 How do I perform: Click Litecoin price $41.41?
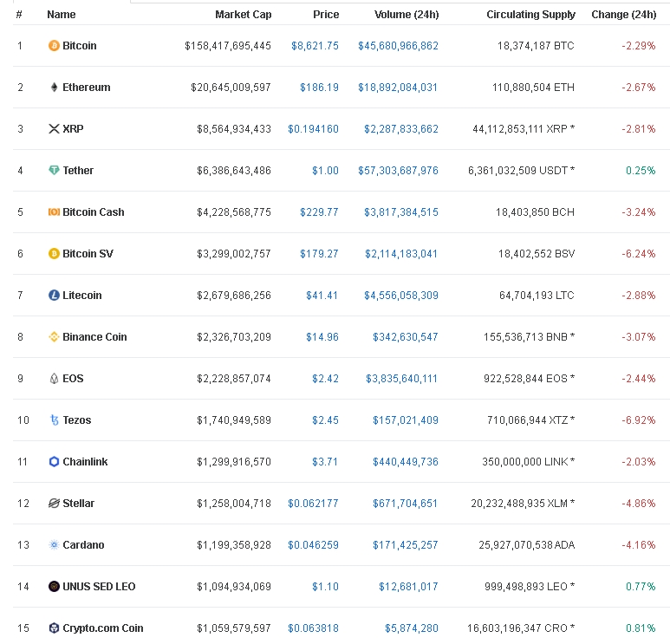322,295
